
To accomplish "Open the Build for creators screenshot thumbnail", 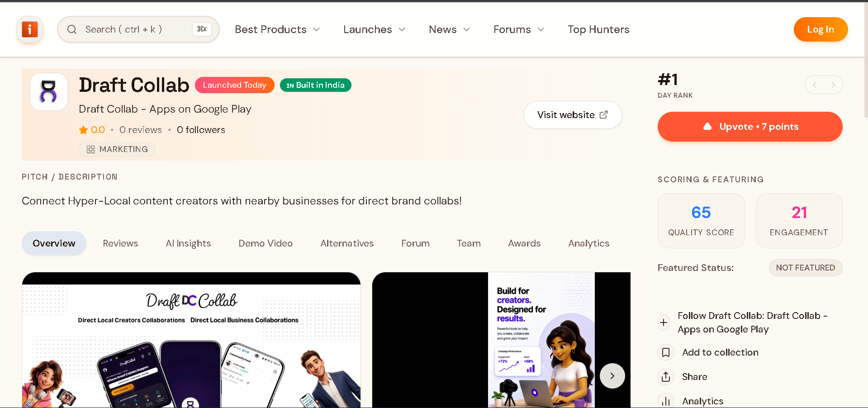I will tap(501, 340).
